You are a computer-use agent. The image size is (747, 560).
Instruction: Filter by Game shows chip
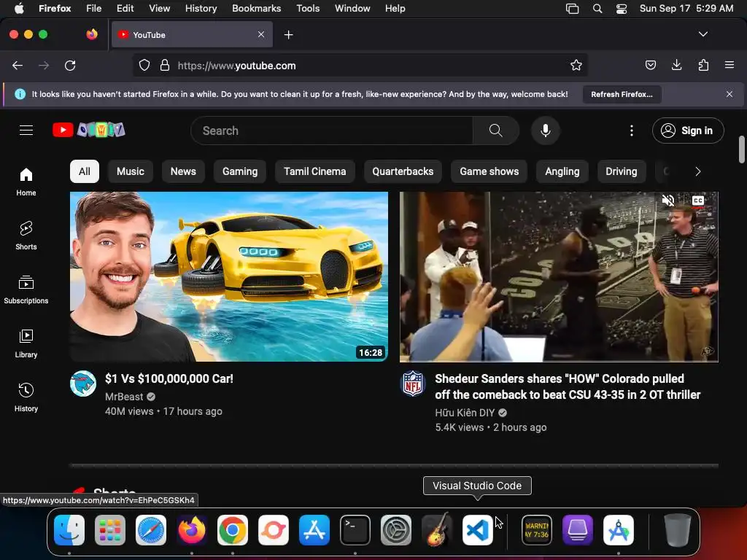click(x=489, y=171)
